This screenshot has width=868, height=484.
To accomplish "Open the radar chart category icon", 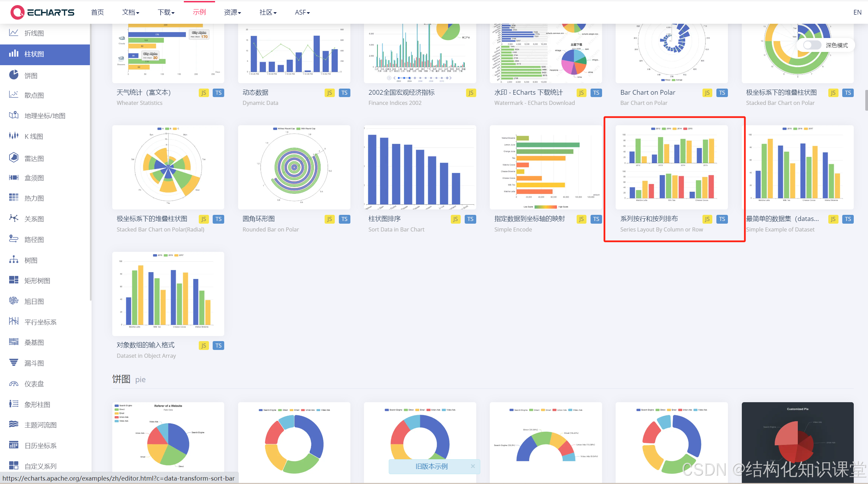I will (x=14, y=157).
